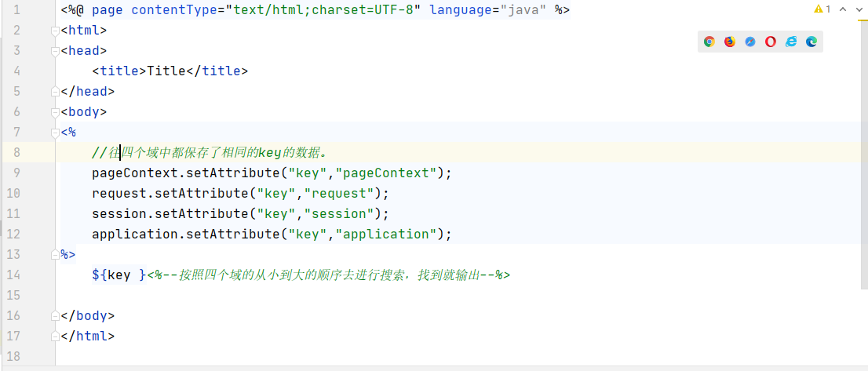868x371 pixels.
Task: Place cursor on contentType attribute
Action: tap(174, 10)
